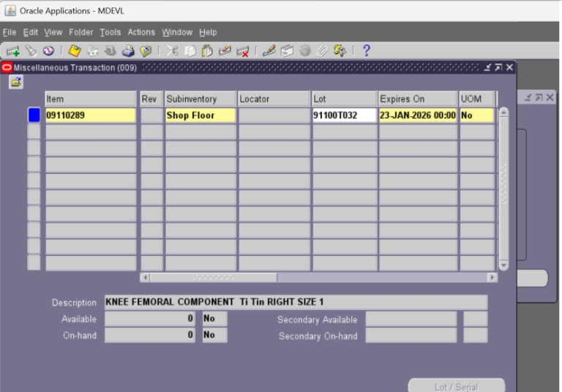This screenshot has height=392, width=562.
Task: Click the empty Locator field in the 09110289 row
Action: pos(274,115)
